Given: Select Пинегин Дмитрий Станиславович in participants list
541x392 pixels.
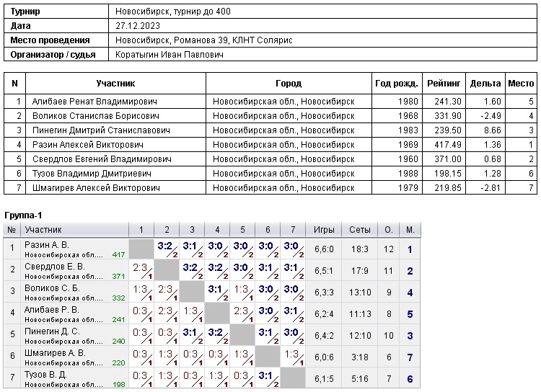Looking at the screenshot, I should (x=101, y=130).
